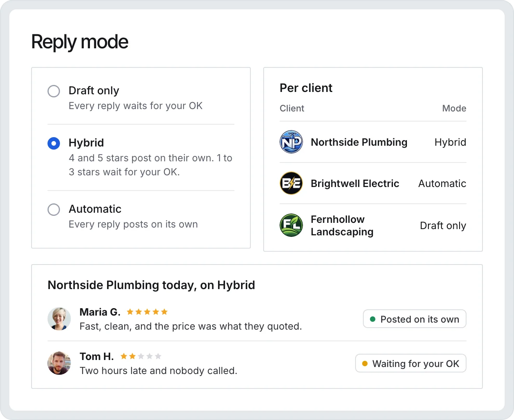Click the Waiting for your OK badge
The image size is (514, 420).
tap(411, 363)
